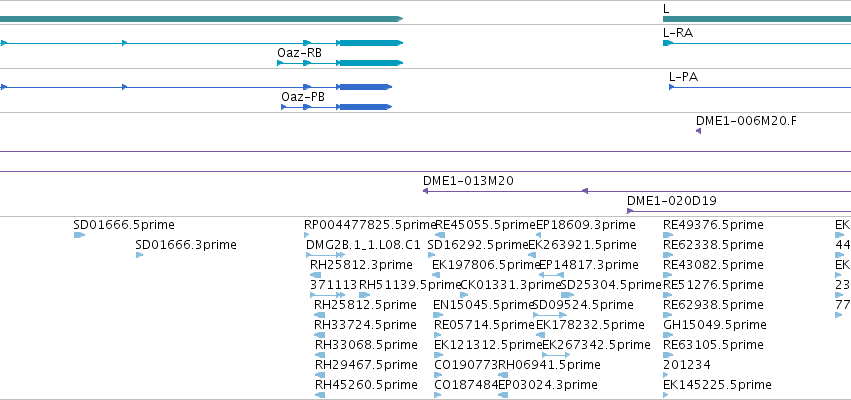Click the teal gene bar under the L label
The image size is (851, 400).
coord(757,19)
